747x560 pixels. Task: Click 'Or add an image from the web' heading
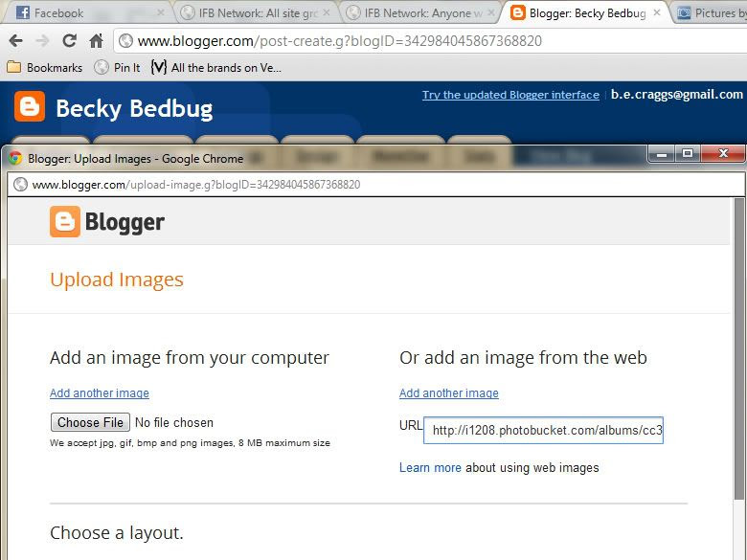pos(523,357)
